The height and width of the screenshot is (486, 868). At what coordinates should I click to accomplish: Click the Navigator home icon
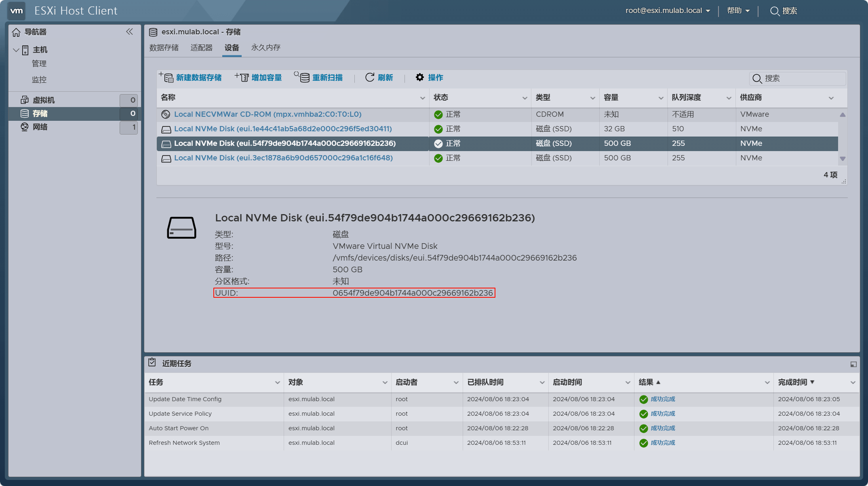pos(16,32)
